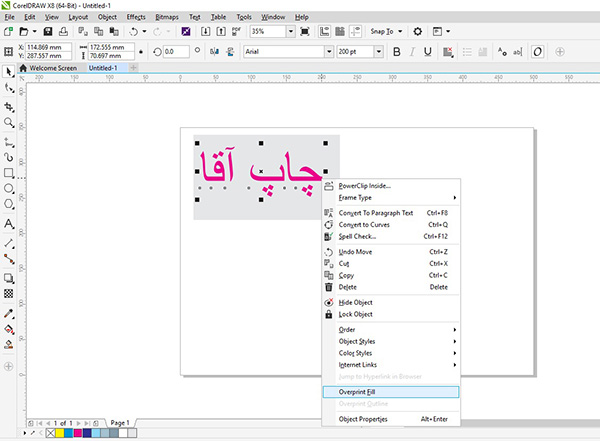The image size is (600, 441).
Task: Choose Convert to Curves
Action: tap(391, 225)
